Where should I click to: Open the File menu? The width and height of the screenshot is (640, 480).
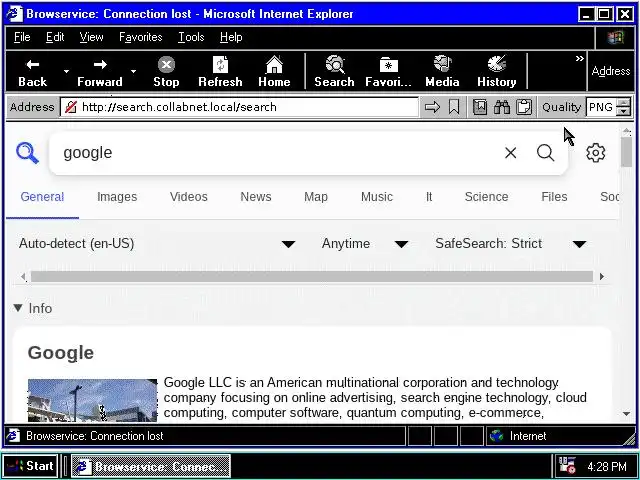pyautogui.click(x=22, y=37)
